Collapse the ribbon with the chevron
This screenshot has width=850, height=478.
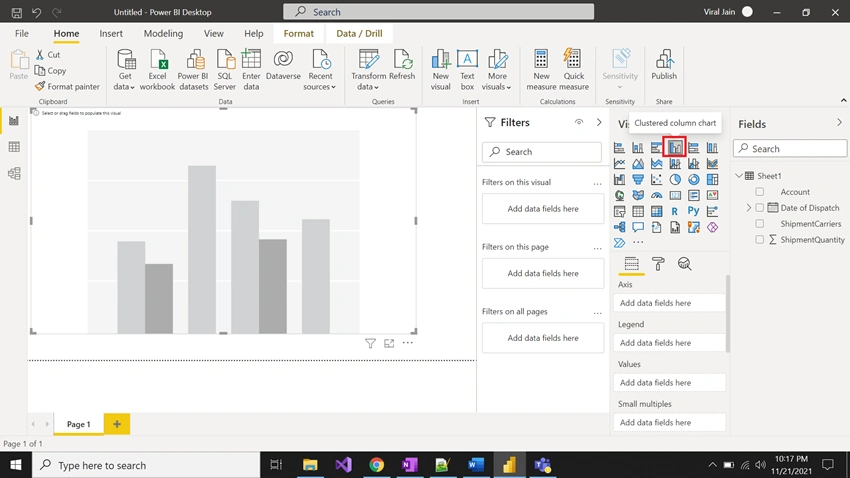pos(843,100)
